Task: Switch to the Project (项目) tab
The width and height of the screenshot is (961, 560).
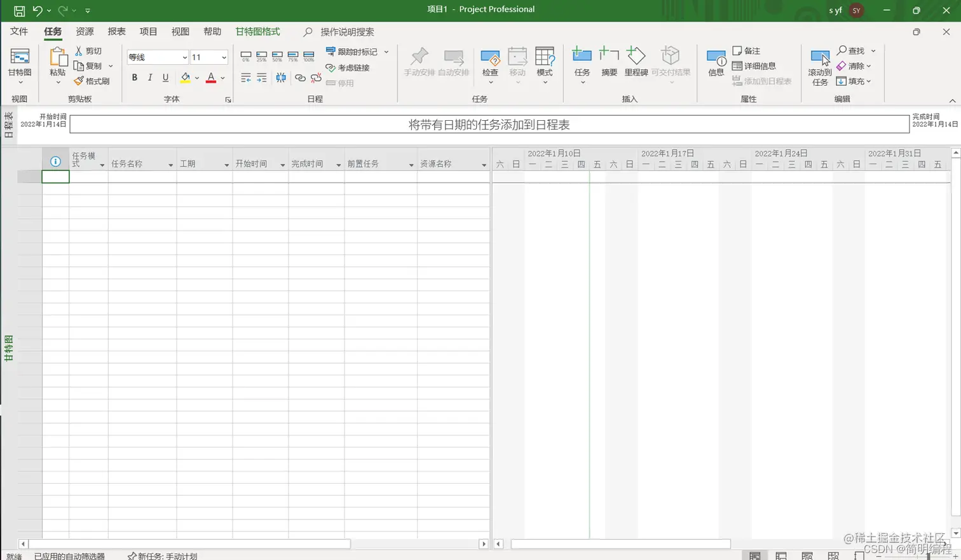Action: 148,32
